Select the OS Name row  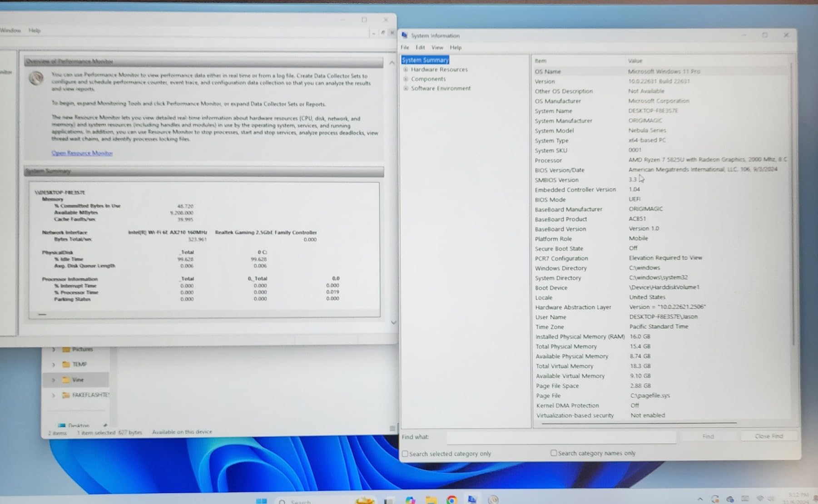661,71
